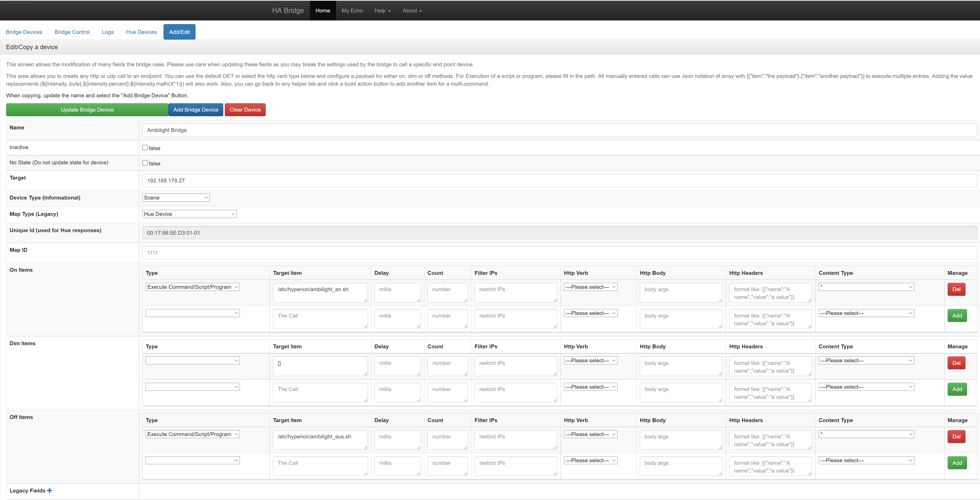Click Update Bridge Device button
Viewport: 980px width, 500px height.
tap(87, 109)
